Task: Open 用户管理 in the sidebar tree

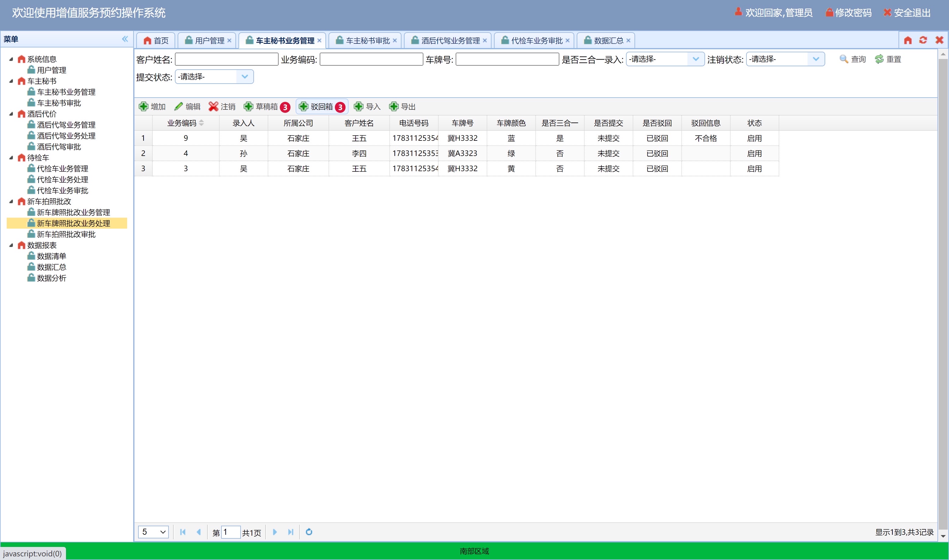Action: [x=52, y=70]
